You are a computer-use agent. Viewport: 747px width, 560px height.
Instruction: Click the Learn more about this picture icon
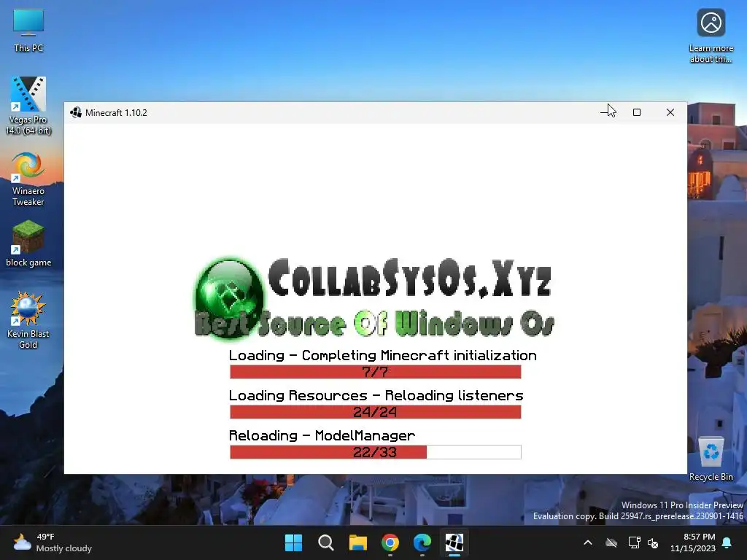pyautogui.click(x=711, y=36)
